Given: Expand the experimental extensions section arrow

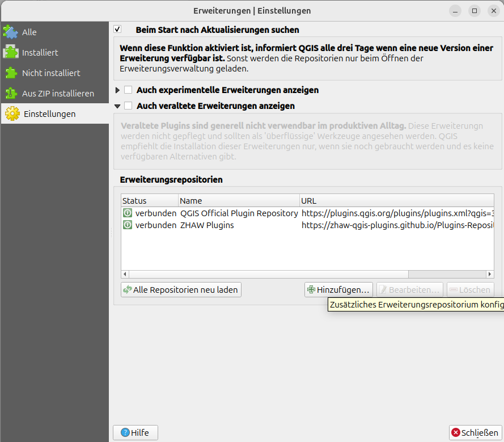Looking at the screenshot, I should 118,90.
